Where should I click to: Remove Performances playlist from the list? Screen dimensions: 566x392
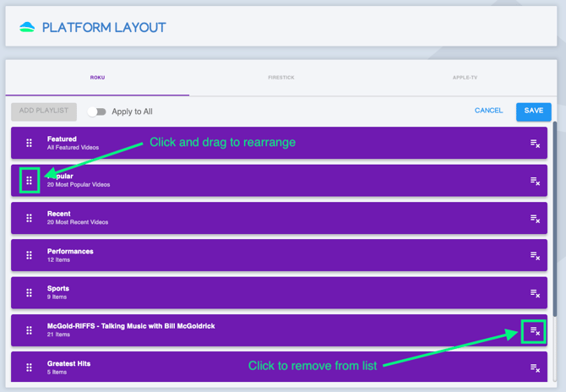[535, 256]
